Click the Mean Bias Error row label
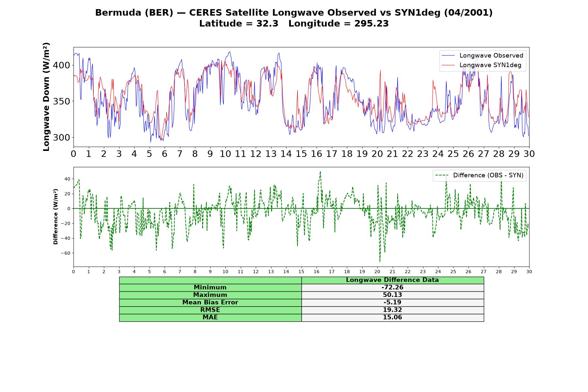The height and width of the screenshot is (392, 588). [x=210, y=302]
